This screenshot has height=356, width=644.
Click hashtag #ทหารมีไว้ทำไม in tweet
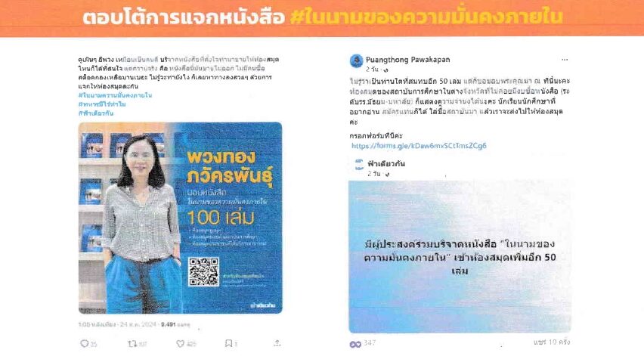tap(102, 104)
